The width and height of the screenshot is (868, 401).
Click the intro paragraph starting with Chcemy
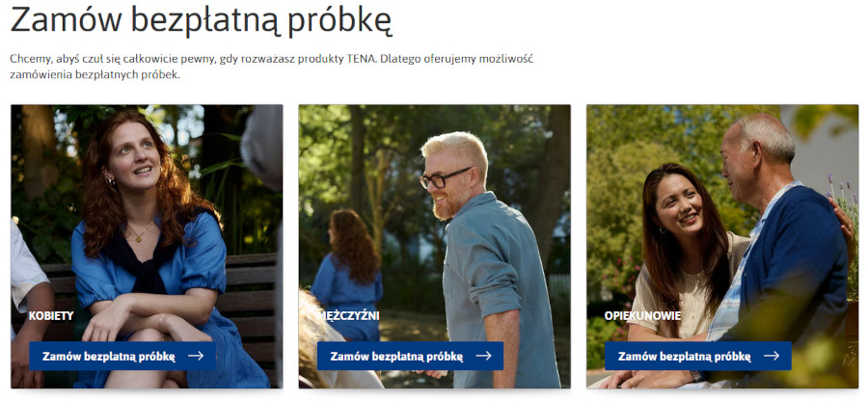pos(272,67)
